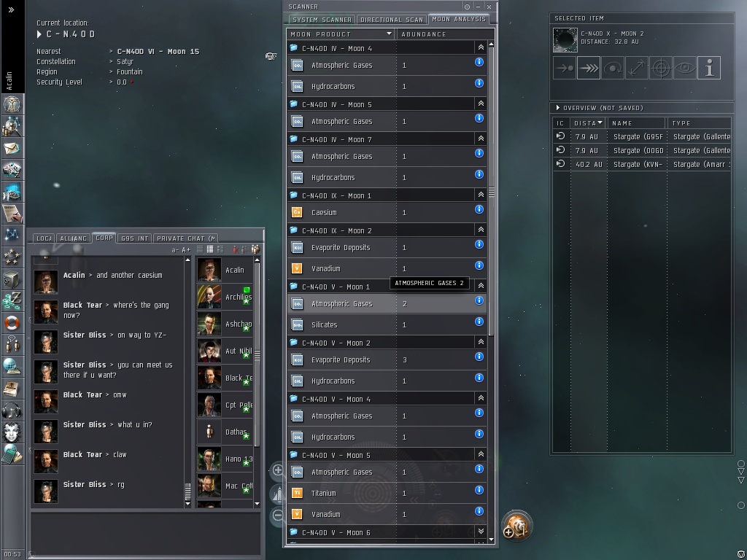747x560 pixels.
Task: Click the Keep at Range arrows icon
Action: coord(637,68)
